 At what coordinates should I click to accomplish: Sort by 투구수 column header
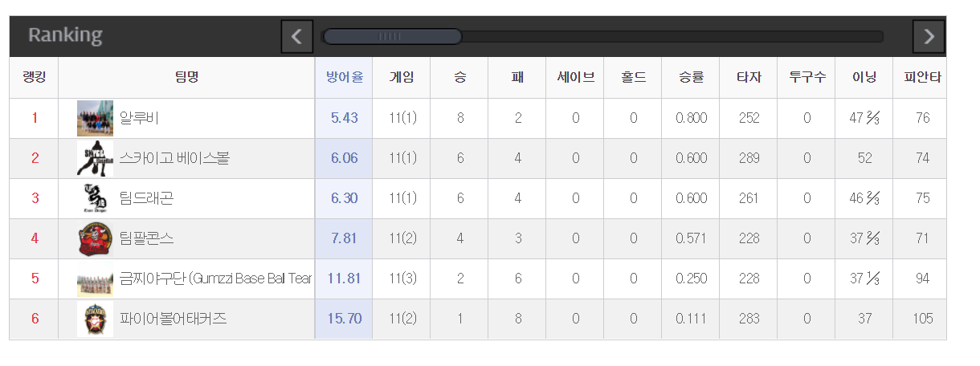click(x=806, y=78)
